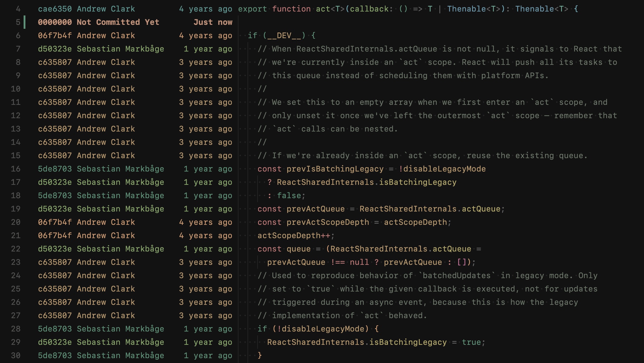Screen dimensions: 644x363
Task: Click 'Sebastian Markbåge' author on line 22
Action: (120, 249)
